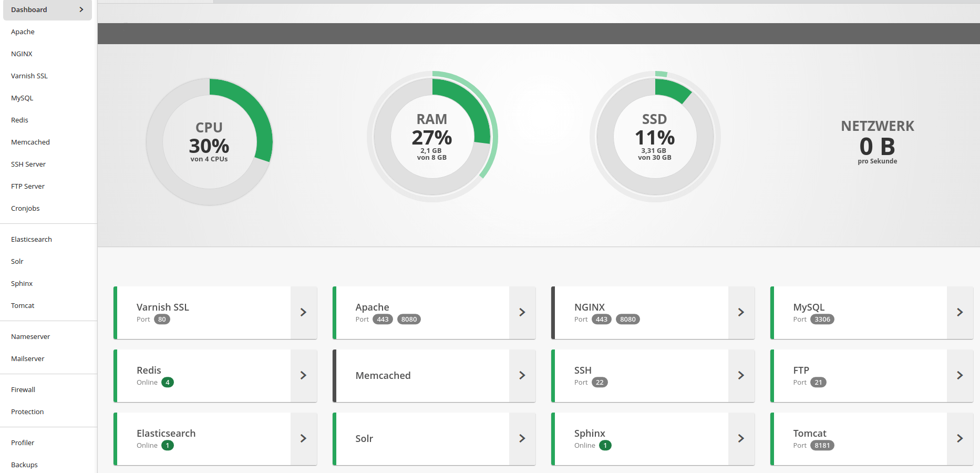This screenshot has height=473, width=980.
Task: Click NGINX port 8080 badge
Action: 628,319
